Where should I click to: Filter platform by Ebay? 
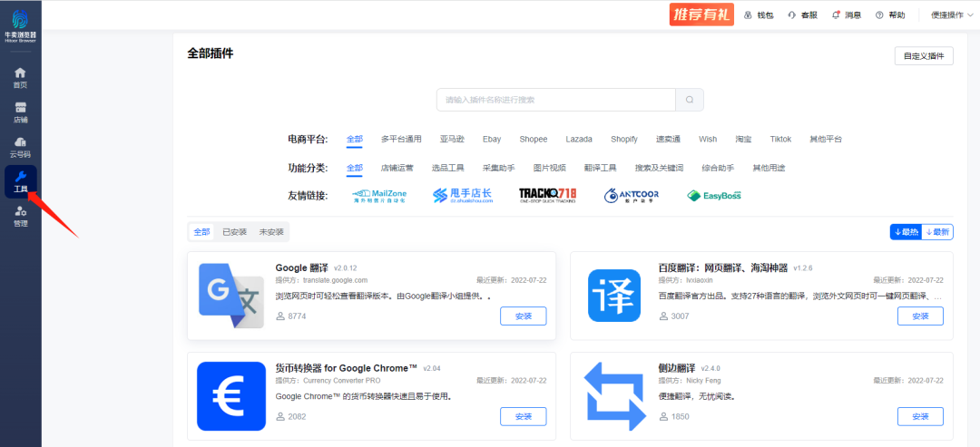point(492,140)
